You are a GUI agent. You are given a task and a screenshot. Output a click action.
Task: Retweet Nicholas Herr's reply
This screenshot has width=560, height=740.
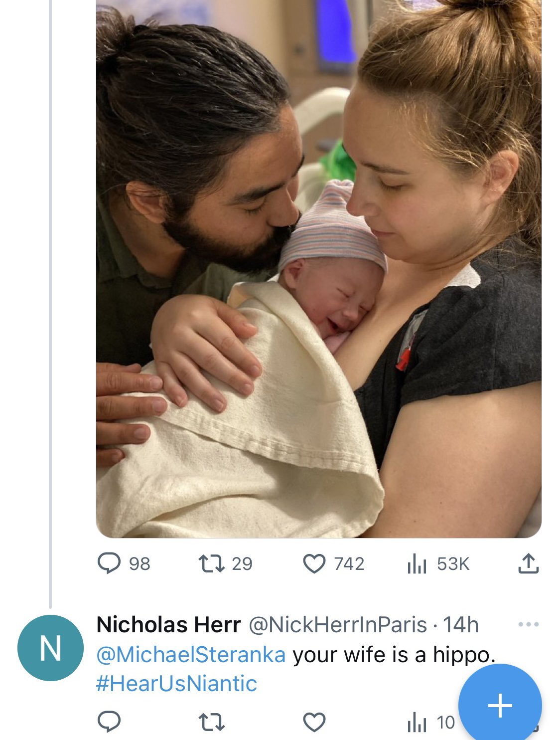pos(211,722)
